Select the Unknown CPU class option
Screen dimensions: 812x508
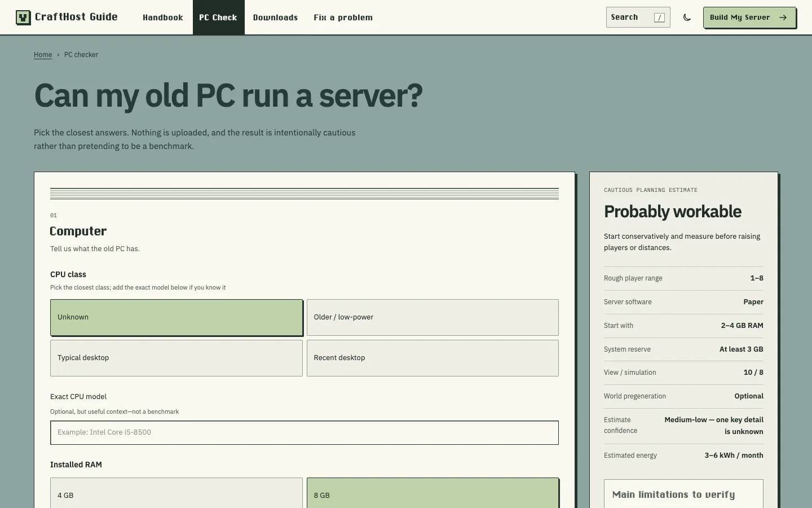tap(176, 317)
